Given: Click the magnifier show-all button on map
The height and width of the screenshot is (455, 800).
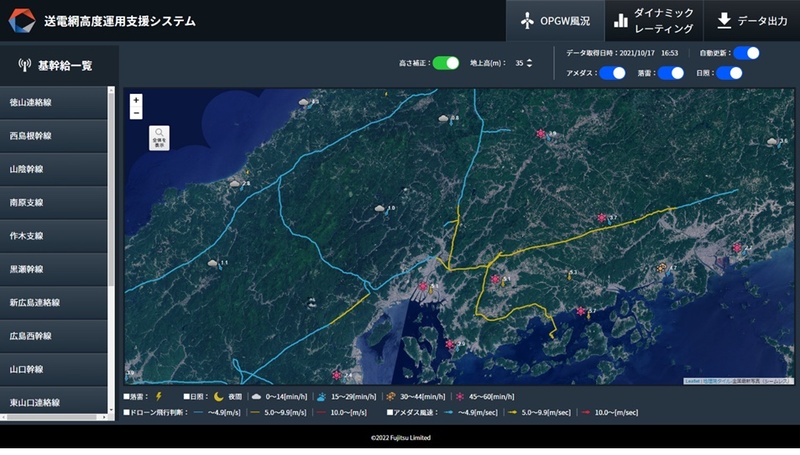Looking at the screenshot, I should click(159, 137).
